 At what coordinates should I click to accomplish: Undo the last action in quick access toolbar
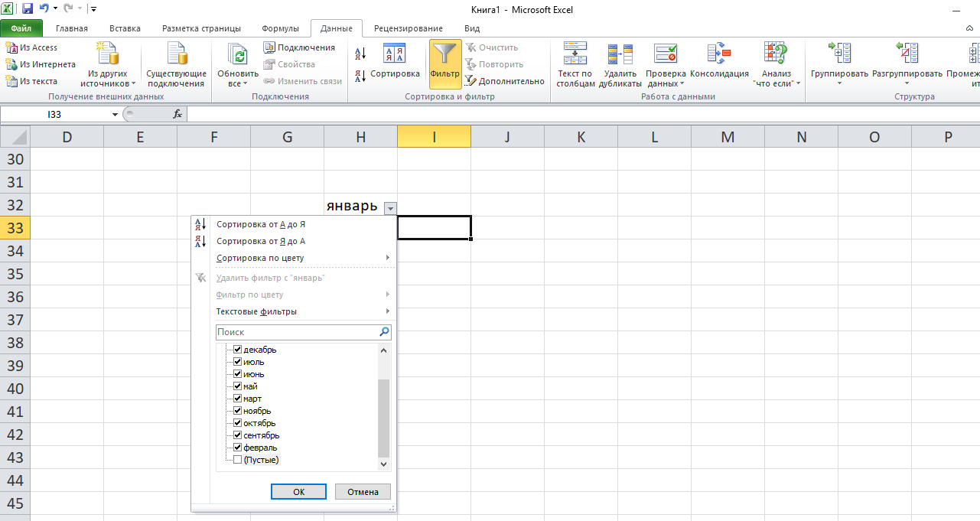point(44,9)
